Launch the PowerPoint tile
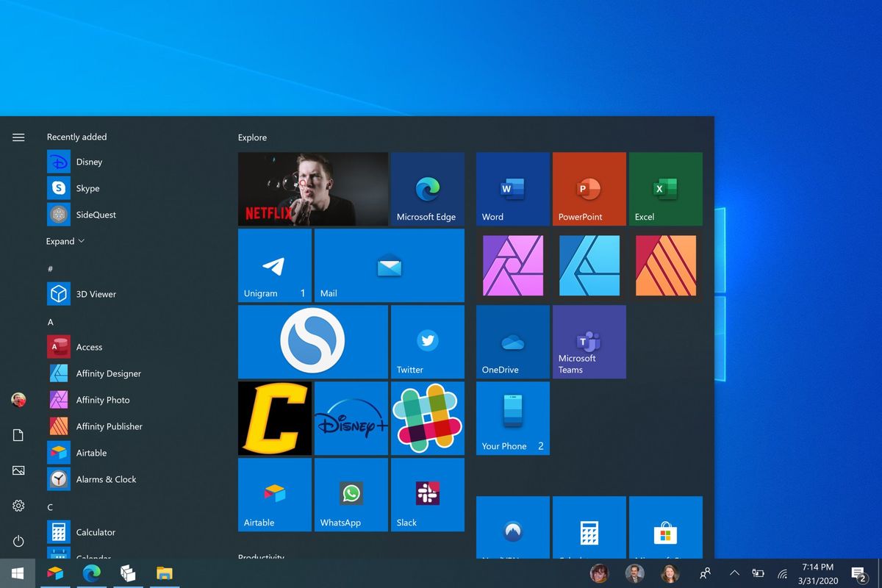Viewport: 882px width, 588px height. tap(589, 188)
